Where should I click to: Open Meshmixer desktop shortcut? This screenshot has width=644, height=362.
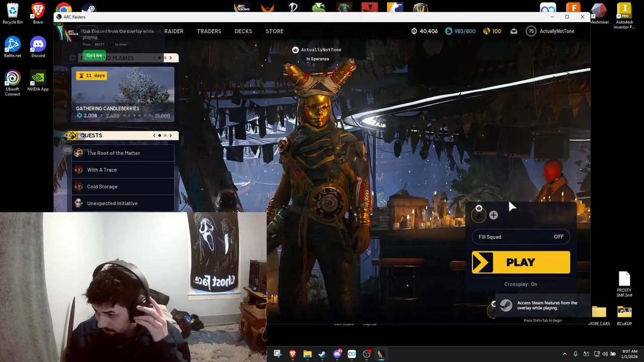(599, 14)
